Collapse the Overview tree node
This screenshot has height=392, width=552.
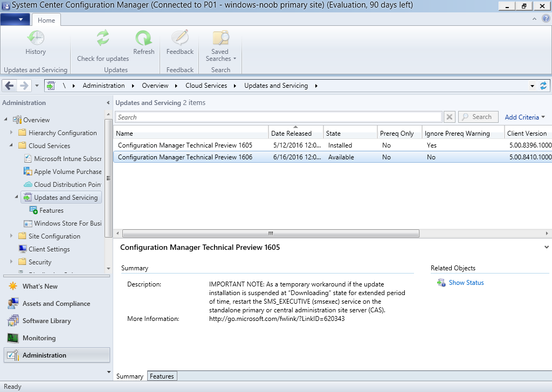(6, 120)
